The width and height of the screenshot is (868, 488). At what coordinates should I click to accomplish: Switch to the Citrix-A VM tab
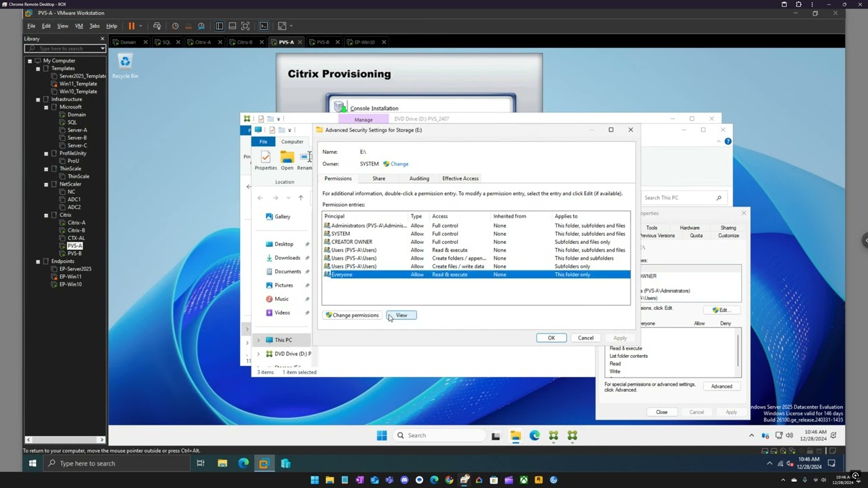(x=203, y=42)
